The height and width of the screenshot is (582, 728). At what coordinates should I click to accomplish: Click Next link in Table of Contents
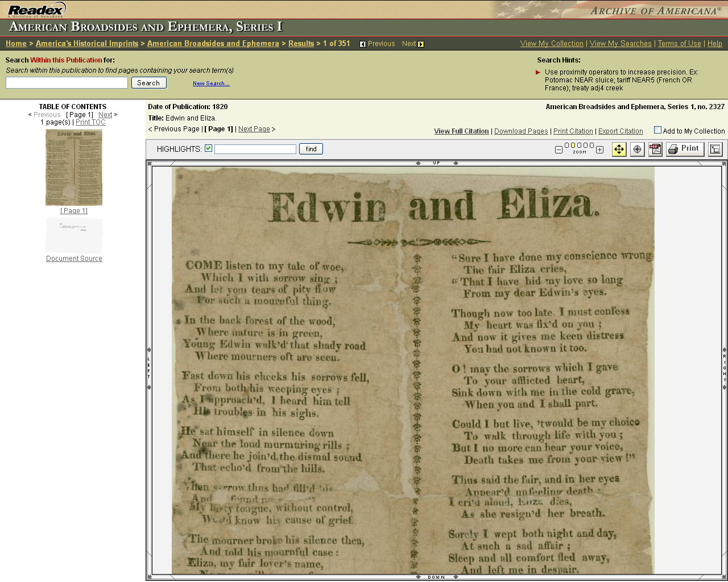coord(105,115)
